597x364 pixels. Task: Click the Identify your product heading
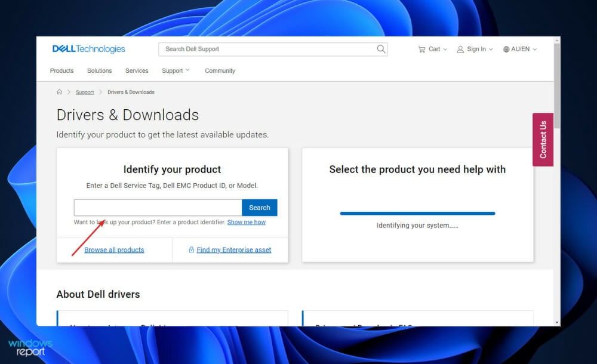click(x=172, y=169)
